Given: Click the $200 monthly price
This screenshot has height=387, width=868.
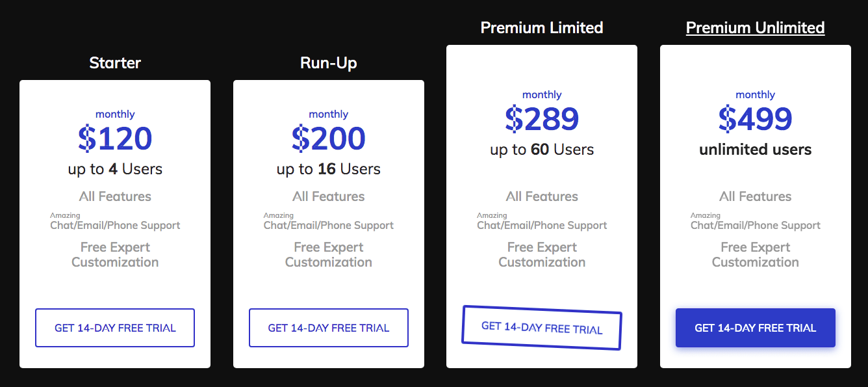Looking at the screenshot, I should (x=329, y=138).
